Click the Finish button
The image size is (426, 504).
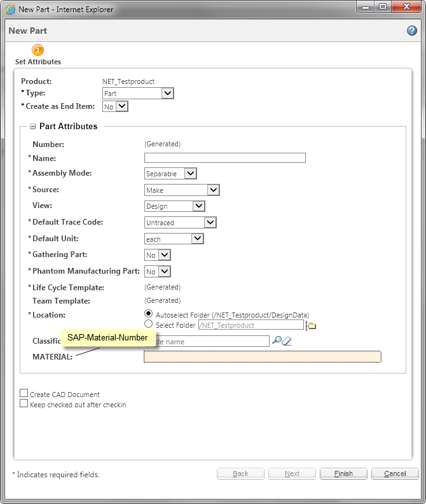tap(343, 473)
